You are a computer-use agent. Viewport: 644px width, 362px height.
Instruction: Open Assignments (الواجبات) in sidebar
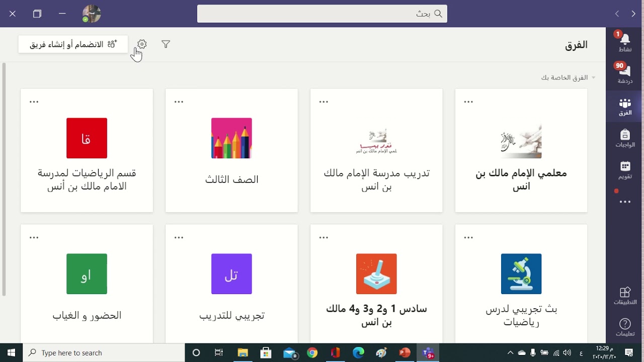coord(625,138)
